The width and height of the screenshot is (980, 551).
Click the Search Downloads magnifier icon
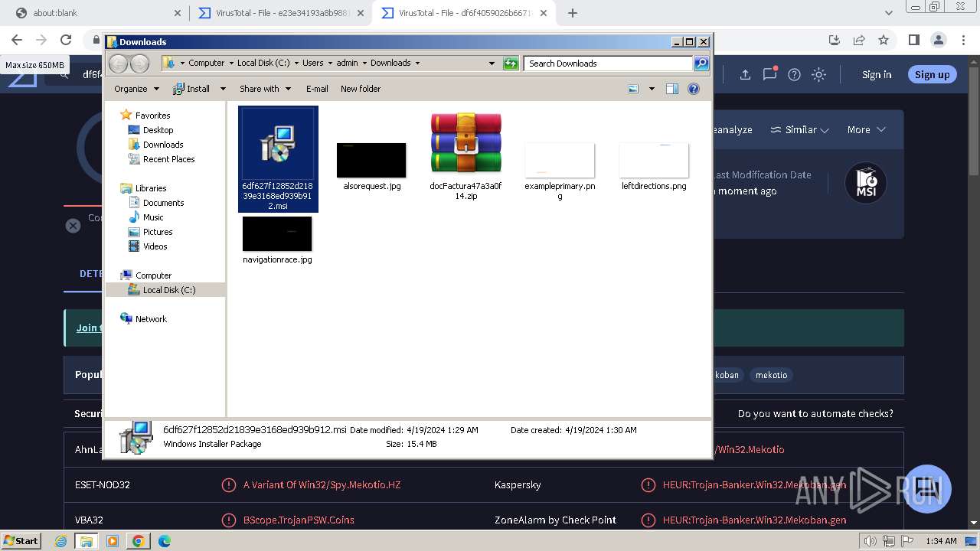(701, 64)
